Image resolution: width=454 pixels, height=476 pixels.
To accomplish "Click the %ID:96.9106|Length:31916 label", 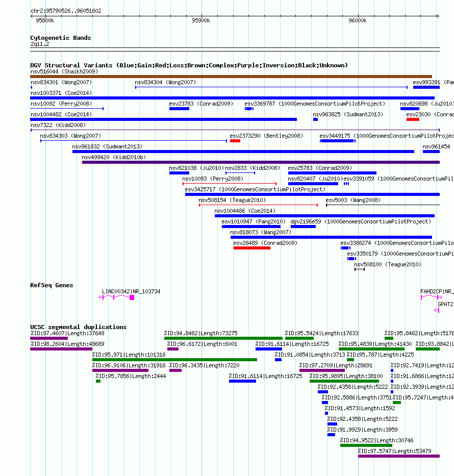I will [x=129, y=365].
